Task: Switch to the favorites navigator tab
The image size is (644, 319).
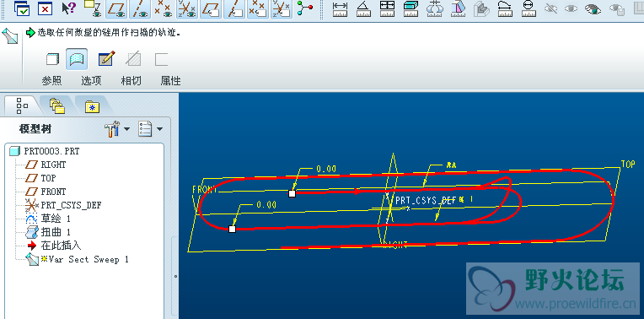Action: click(x=93, y=106)
